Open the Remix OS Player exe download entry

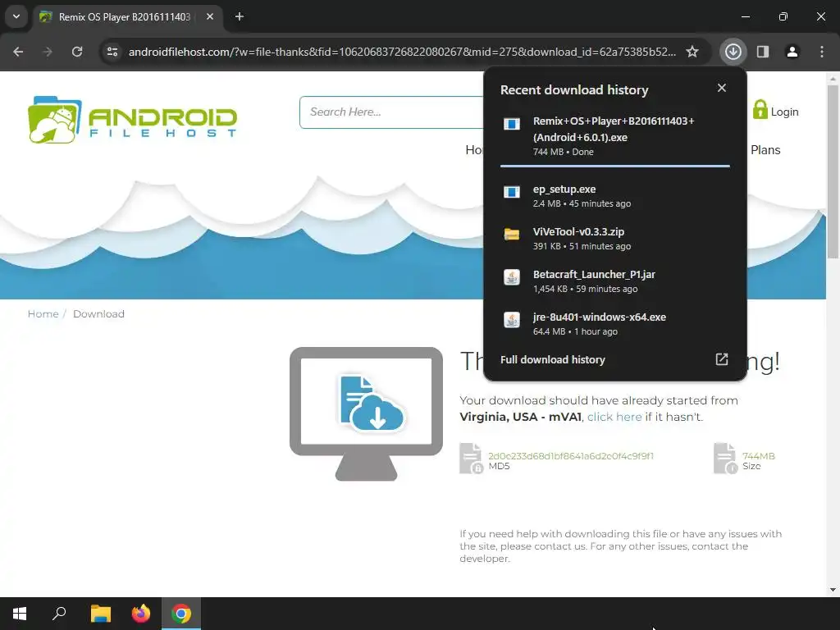pos(615,136)
